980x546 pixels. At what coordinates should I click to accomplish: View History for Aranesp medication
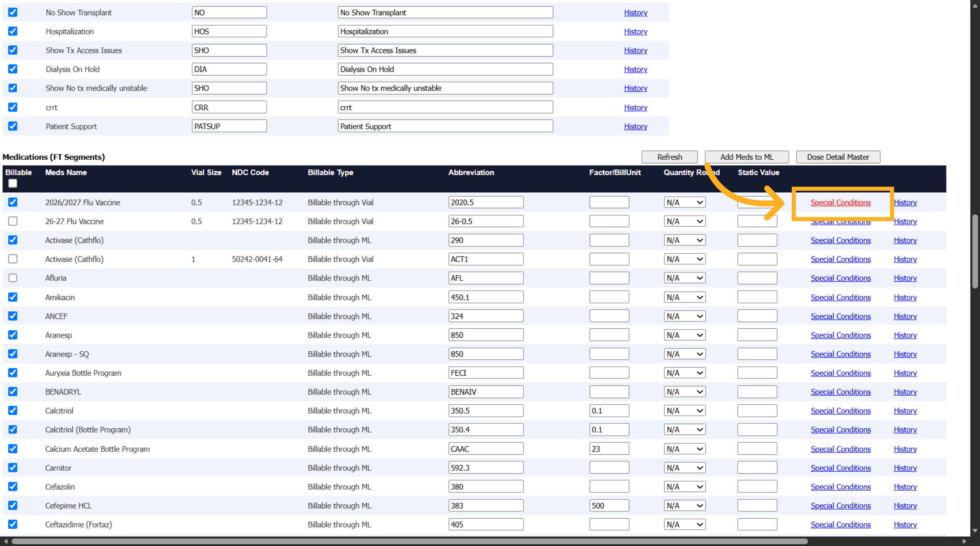905,335
